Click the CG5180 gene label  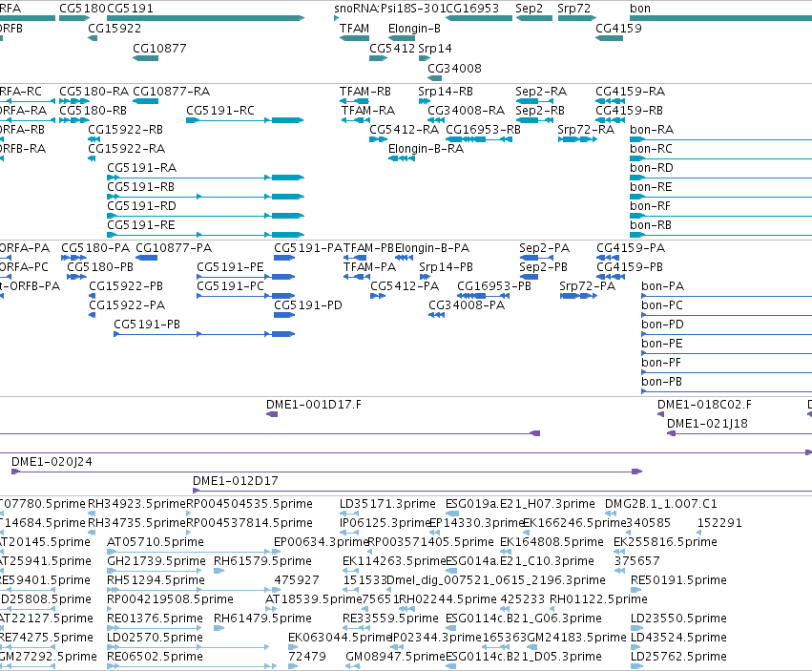click(82, 9)
